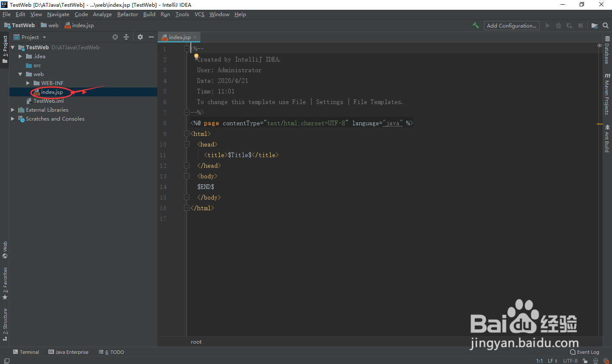Toggle the file lock icon in status bar
The image size is (612, 364).
(585, 361)
